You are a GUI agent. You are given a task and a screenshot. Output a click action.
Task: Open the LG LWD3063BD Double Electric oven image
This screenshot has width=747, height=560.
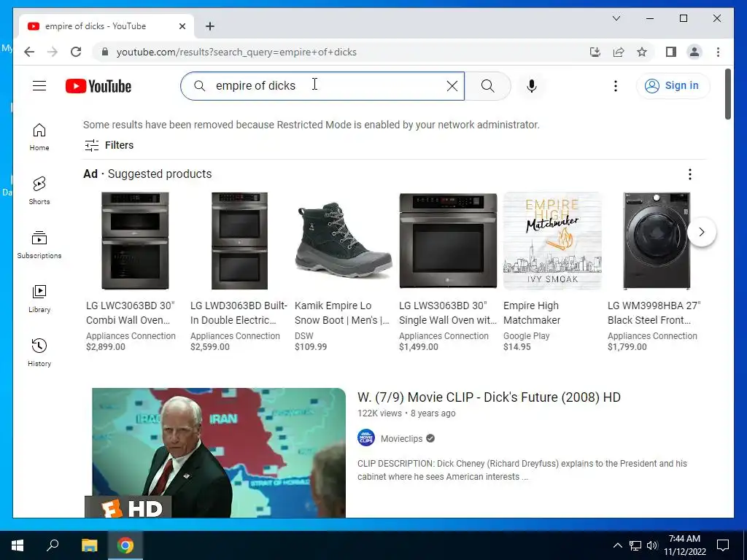[239, 241]
